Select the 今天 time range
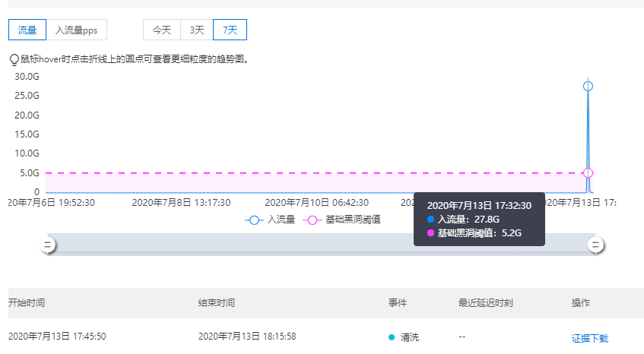This screenshot has width=644, height=354. [162, 30]
